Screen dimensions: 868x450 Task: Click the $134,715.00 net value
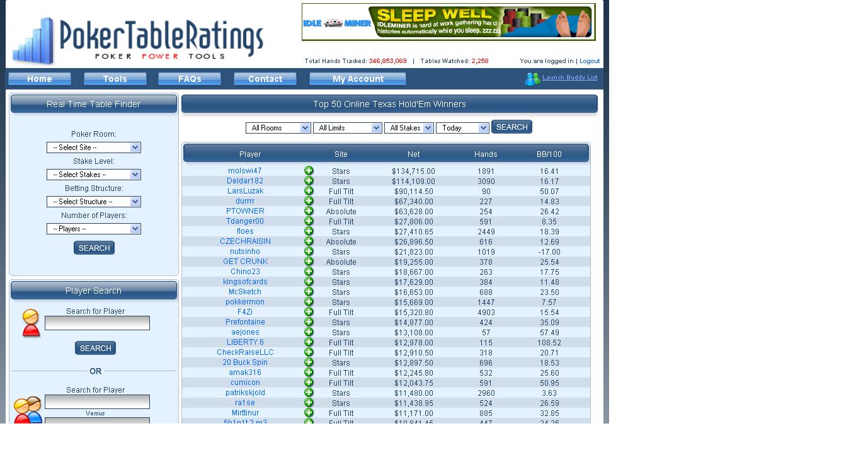(x=413, y=171)
